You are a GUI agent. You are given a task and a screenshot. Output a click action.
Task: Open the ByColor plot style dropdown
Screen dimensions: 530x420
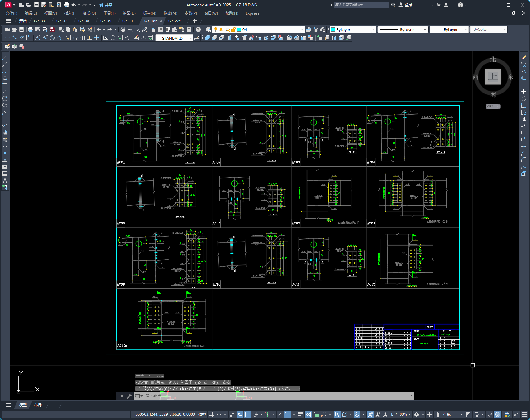click(505, 29)
